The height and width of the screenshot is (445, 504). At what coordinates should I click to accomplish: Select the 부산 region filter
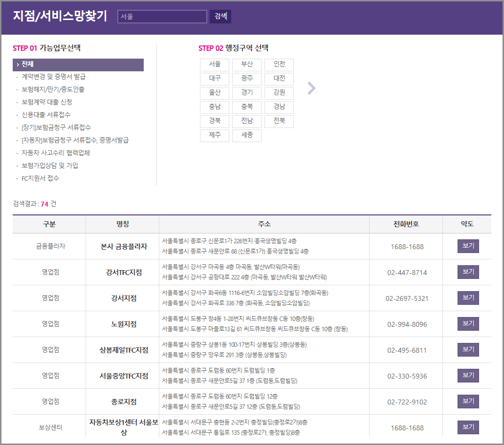click(x=247, y=64)
